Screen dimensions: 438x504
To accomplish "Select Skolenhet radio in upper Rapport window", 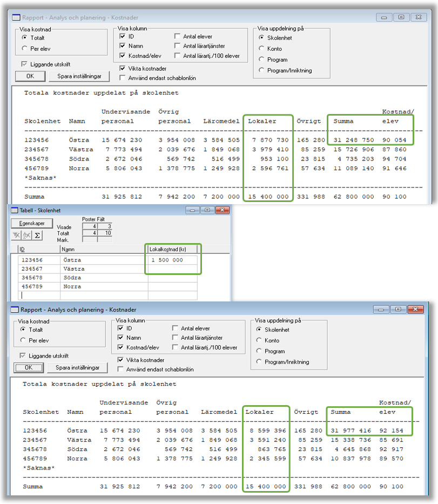I will 261,38.
